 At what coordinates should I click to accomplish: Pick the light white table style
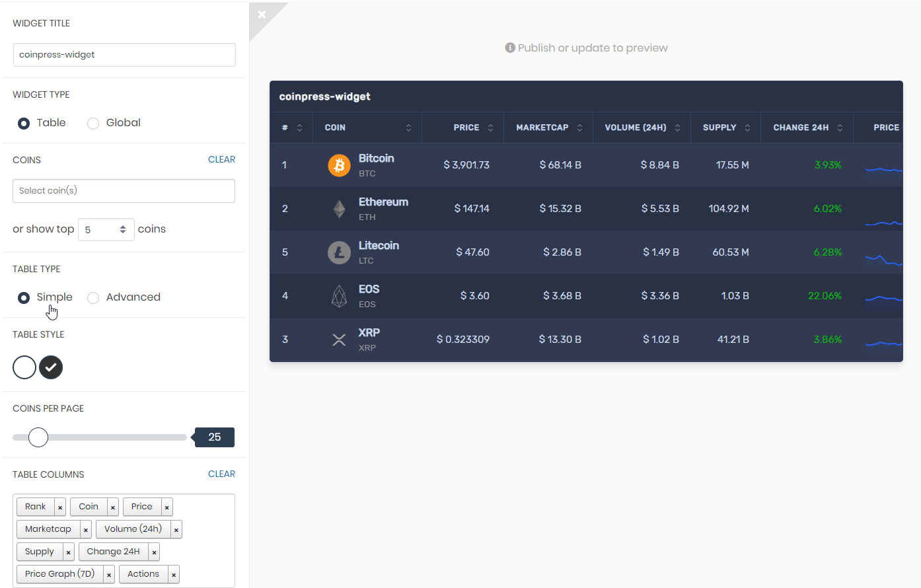point(24,367)
